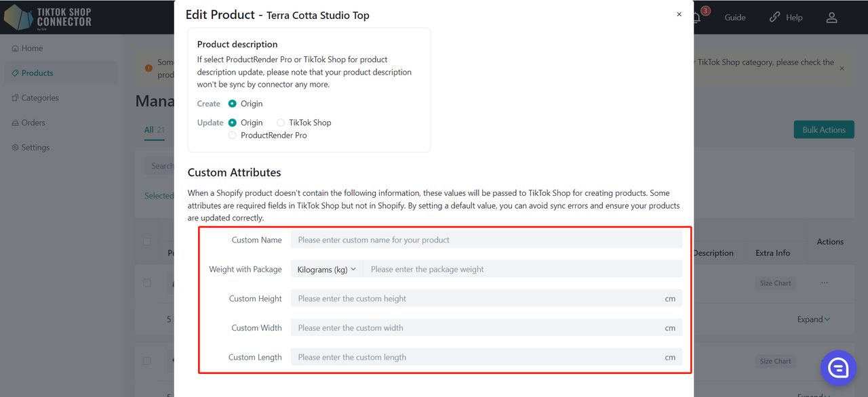Image resolution: width=868 pixels, height=397 pixels.
Task: Tick the first product row checkbox
Action: coord(147,283)
